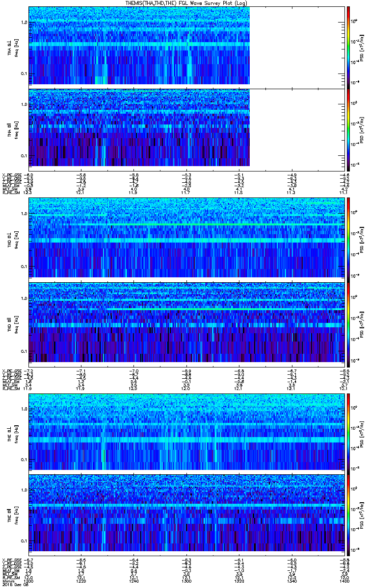Click the '1240' time tick label
This screenshot has height=588, width=368.
pyautogui.click(x=133, y=581)
